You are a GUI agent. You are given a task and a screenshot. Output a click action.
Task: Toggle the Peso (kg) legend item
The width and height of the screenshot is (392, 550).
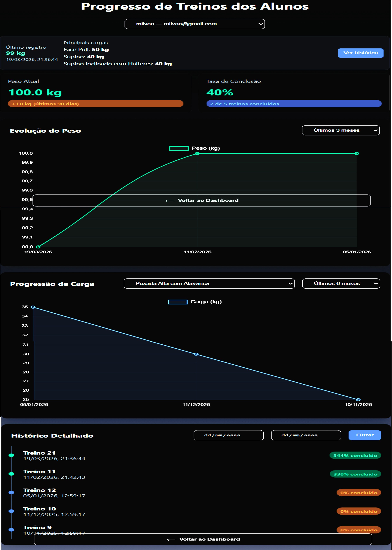point(194,148)
